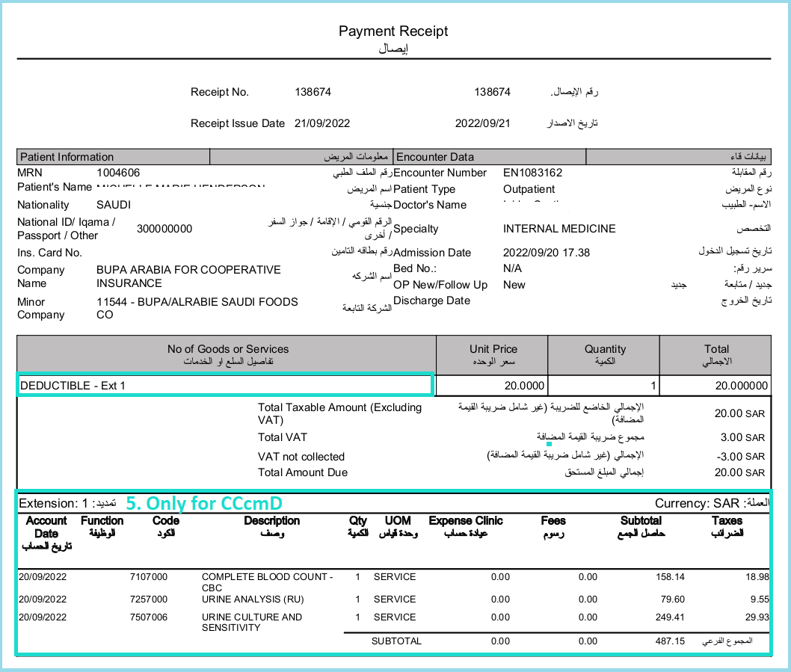
Task: Click encounter number EN1083162
Action: click(532, 173)
